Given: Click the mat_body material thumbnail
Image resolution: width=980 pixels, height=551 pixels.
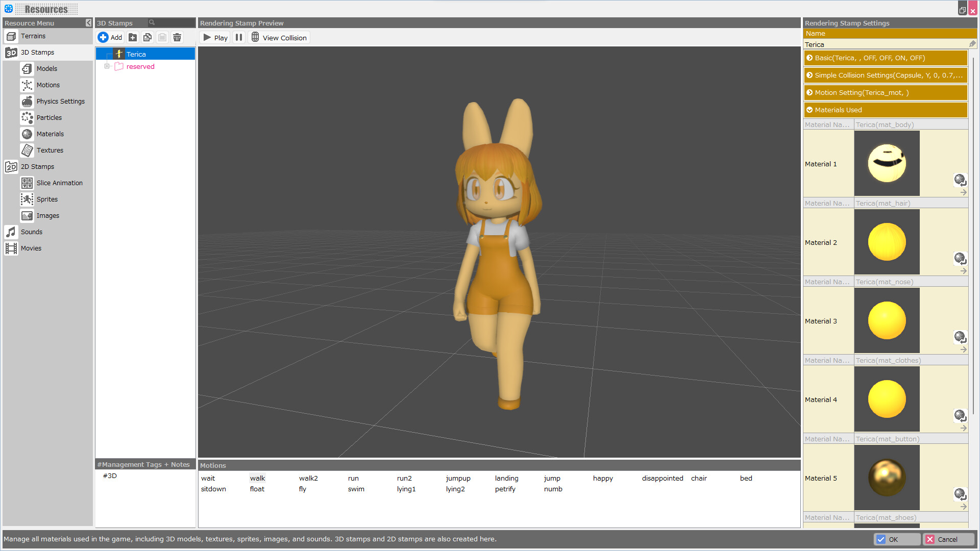Looking at the screenshot, I should 887,163.
